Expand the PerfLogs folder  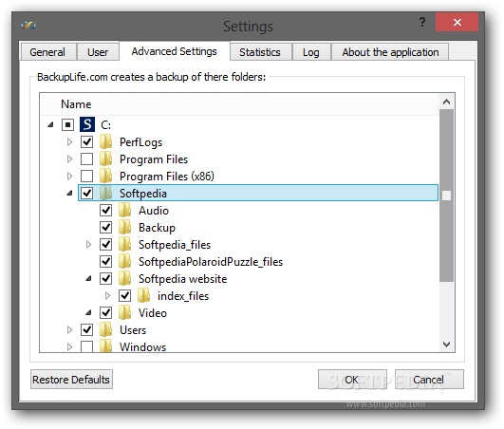pyautogui.click(x=69, y=141)
